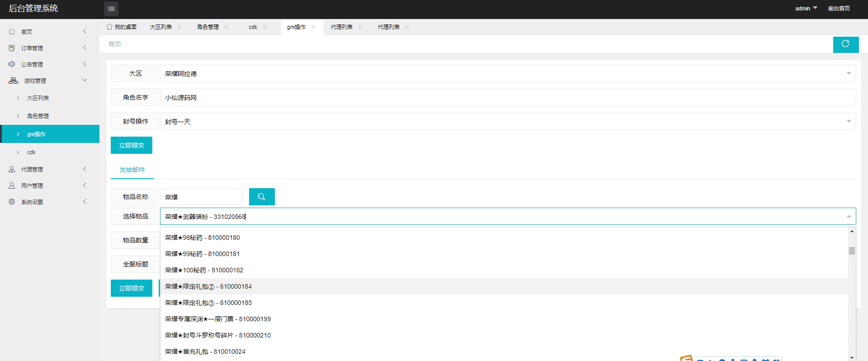Image resolution: width=868 pixels, height=361 pixels.
Task: Select 荣耀★99秘药 - 810000181 option
Action: click(x=504, y=254)
